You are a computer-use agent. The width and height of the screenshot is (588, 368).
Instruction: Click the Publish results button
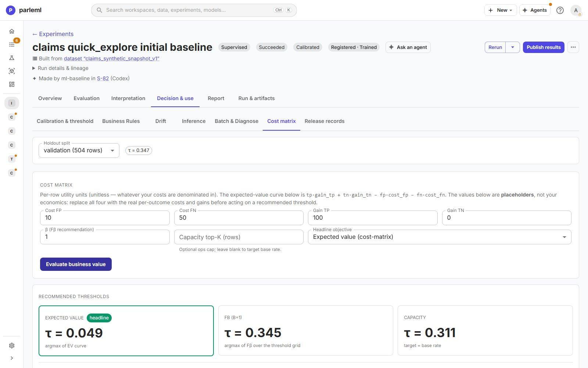(544, 47)
